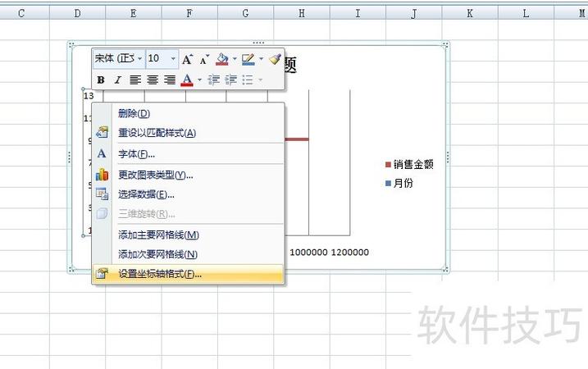Click the decrease indent icon

214,80
